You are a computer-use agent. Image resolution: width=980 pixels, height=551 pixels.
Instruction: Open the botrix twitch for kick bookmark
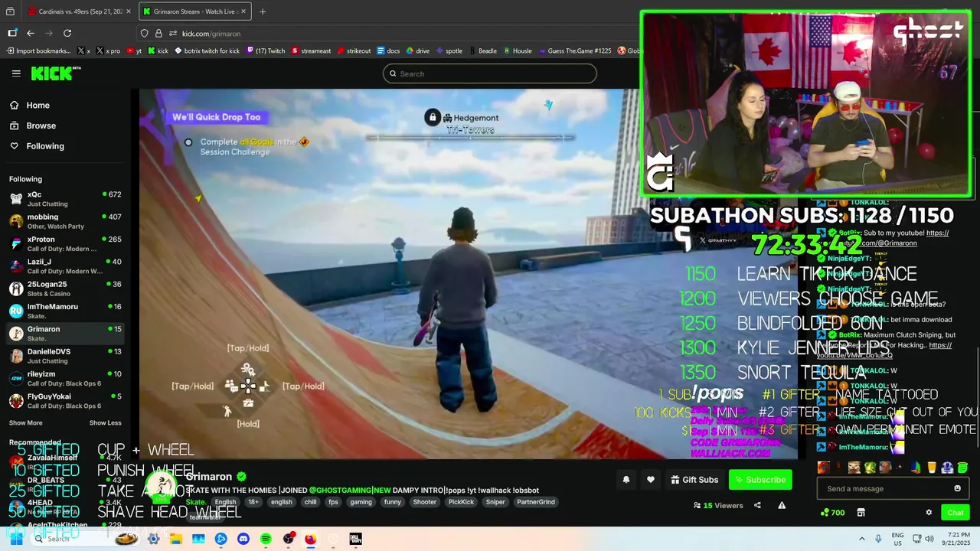pyautogui.click(x=207, y=51)
